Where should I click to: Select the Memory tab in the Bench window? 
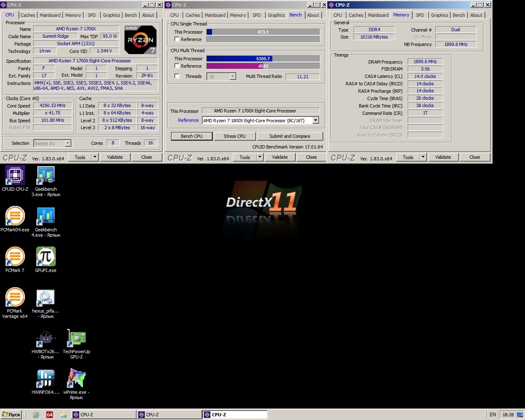click(x=238, y=15)
